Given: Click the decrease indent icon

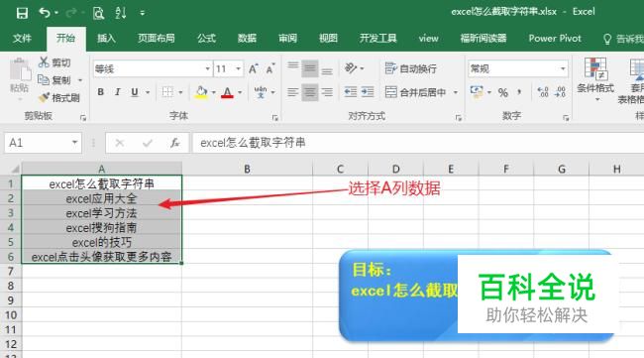Looking at the screenshot, I should pyautogui.click(x=351, y=92).
